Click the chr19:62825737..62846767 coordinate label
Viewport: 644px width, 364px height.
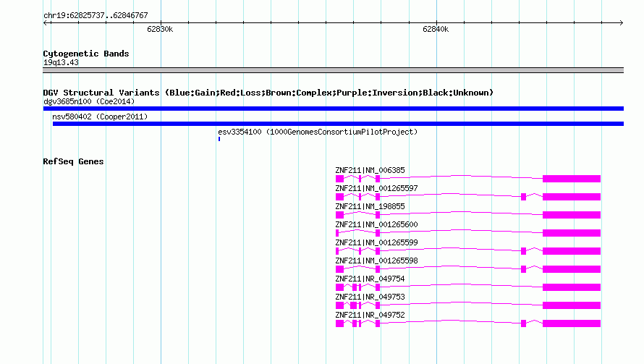[x=96, y=15]
